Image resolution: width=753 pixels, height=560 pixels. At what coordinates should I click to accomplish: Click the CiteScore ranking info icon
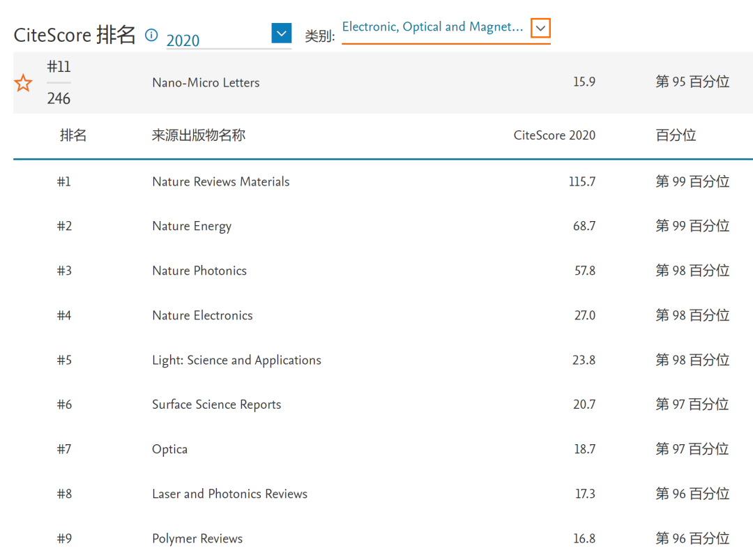point(151,35)
